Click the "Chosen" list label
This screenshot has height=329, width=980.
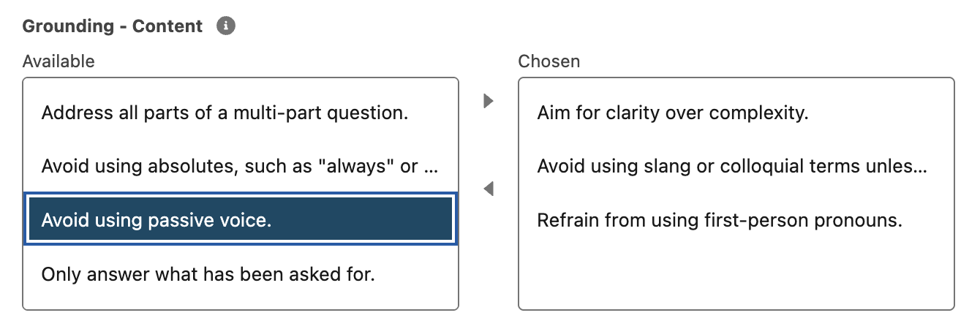[549, 61]
